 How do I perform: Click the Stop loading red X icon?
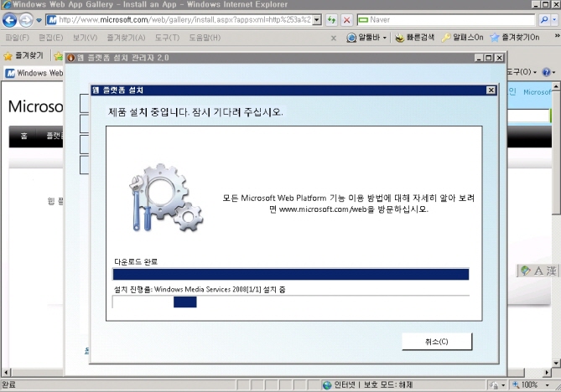pos(346,20)
